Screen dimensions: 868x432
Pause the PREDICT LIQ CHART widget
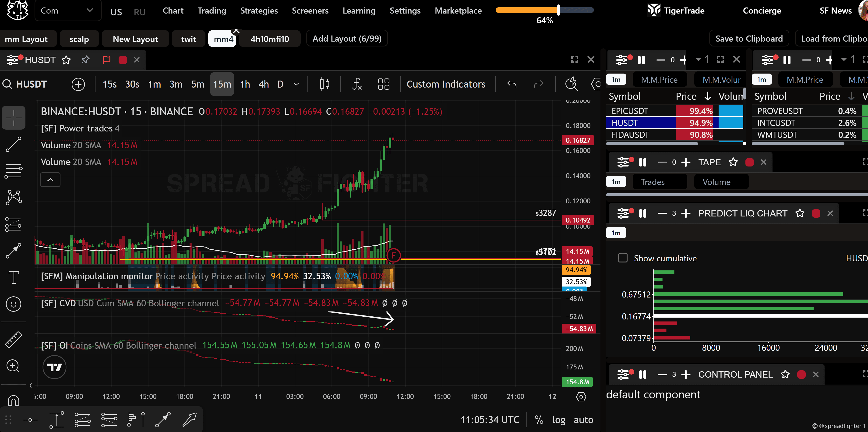tap(642, 213)
